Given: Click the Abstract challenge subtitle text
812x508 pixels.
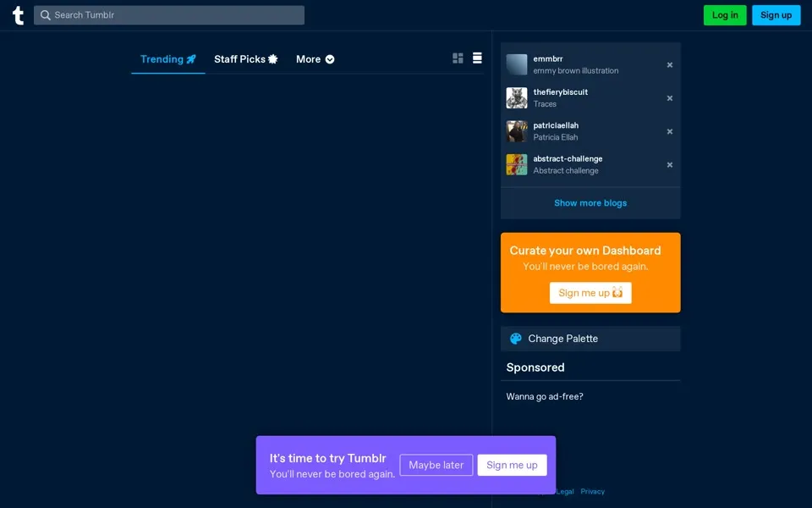Looking at the screenshot, I should pyautogui.click(x=566, y=170).
